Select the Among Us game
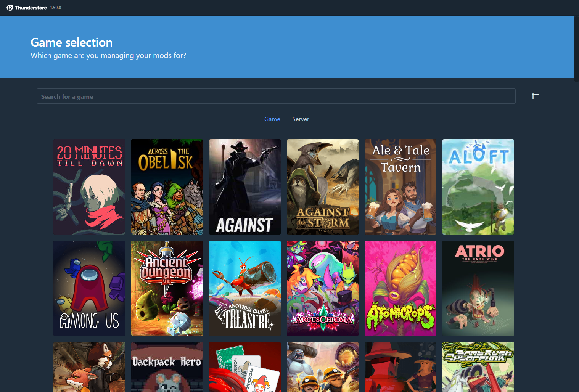The image size is (579, 392). [89, 288]
